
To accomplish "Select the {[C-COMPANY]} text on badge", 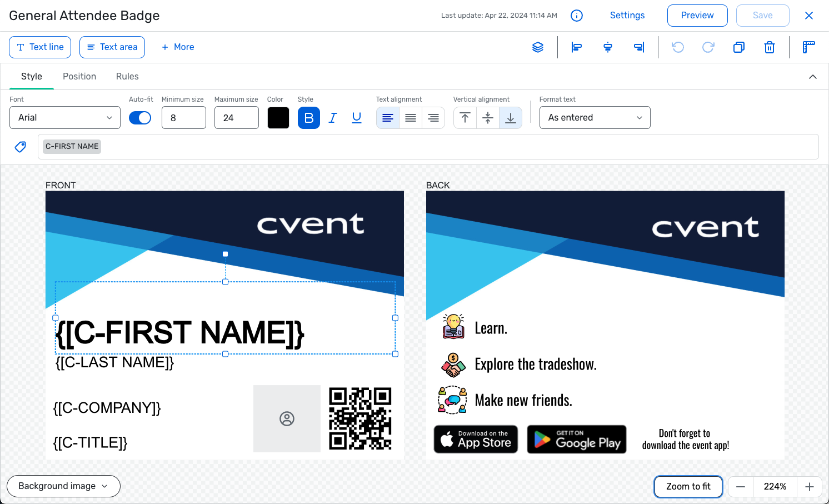I will pyautogui.click(x=107, y=408).
